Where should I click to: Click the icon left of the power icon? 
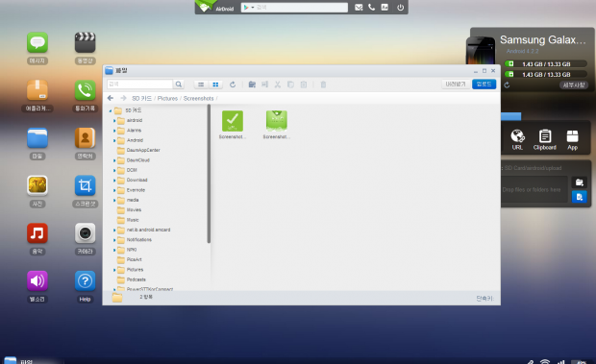pos(385,8)
